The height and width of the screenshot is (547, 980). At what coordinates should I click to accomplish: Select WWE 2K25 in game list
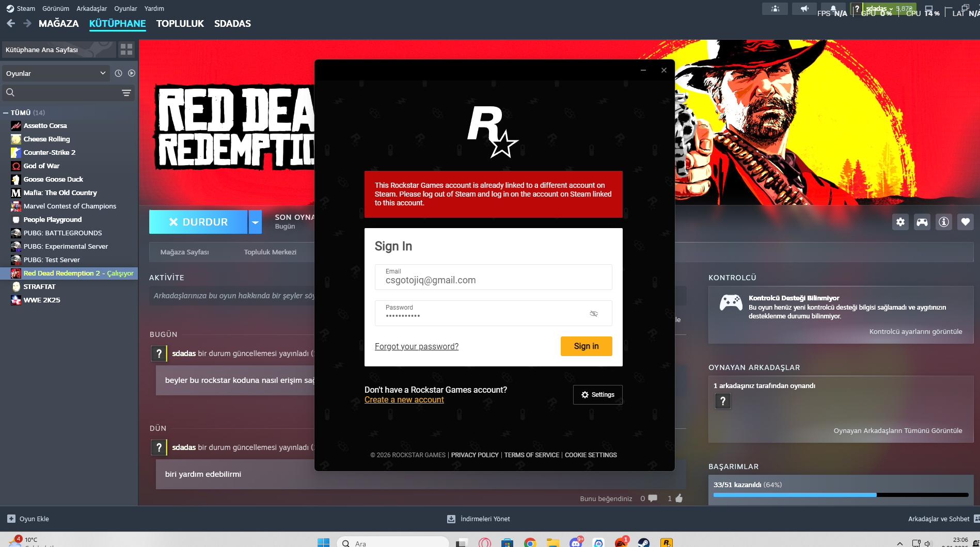coord(42,300)
